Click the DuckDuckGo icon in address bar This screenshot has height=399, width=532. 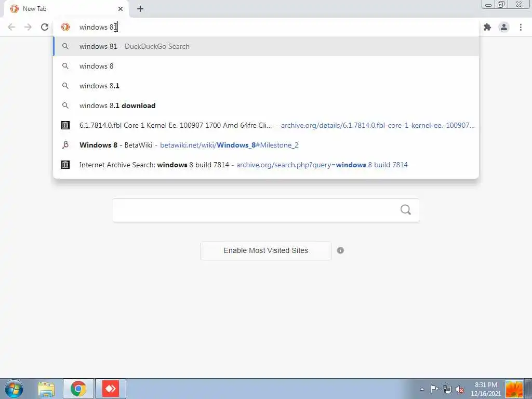click(x=65, y=27)
